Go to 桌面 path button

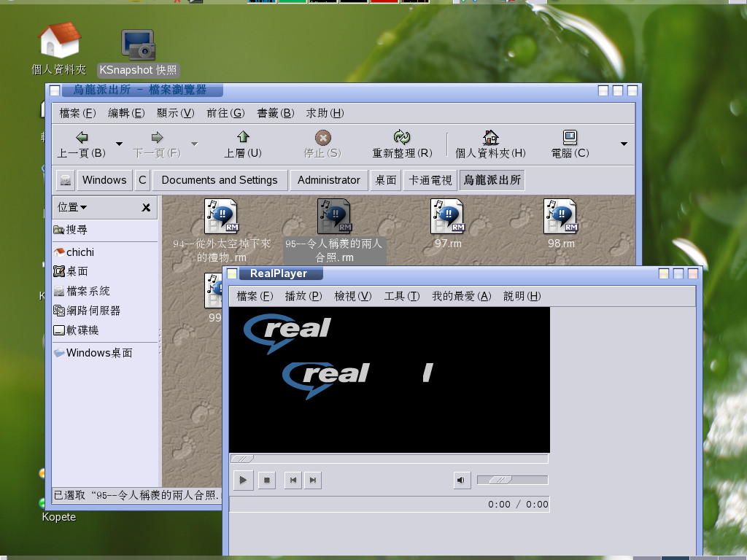(386, 180)
